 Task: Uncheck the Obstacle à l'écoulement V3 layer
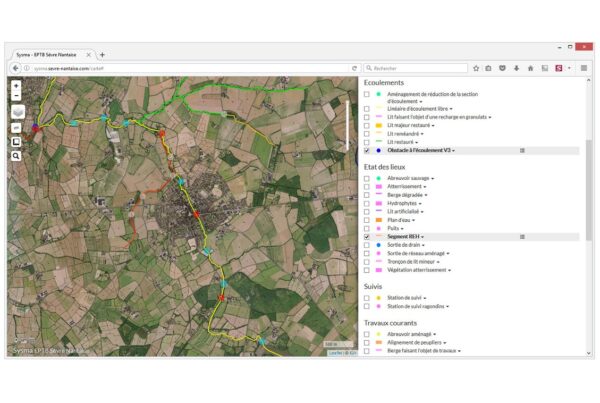pos(367,151)
